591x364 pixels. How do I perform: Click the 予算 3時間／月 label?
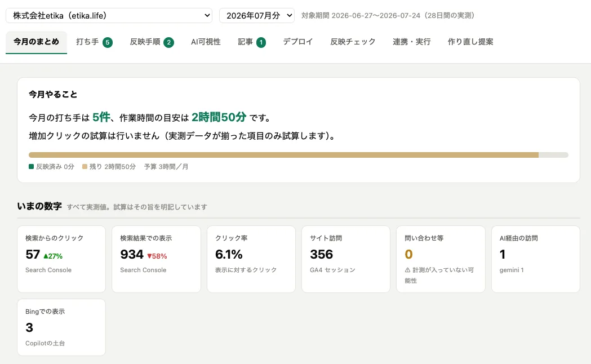pos(166,167)
